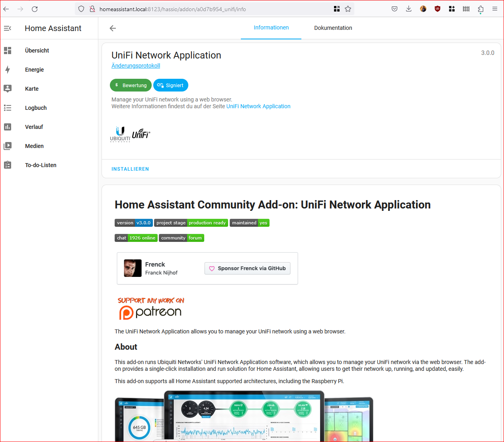Open the Energie panel
The image size is (504, 442).
click(49, 70)
